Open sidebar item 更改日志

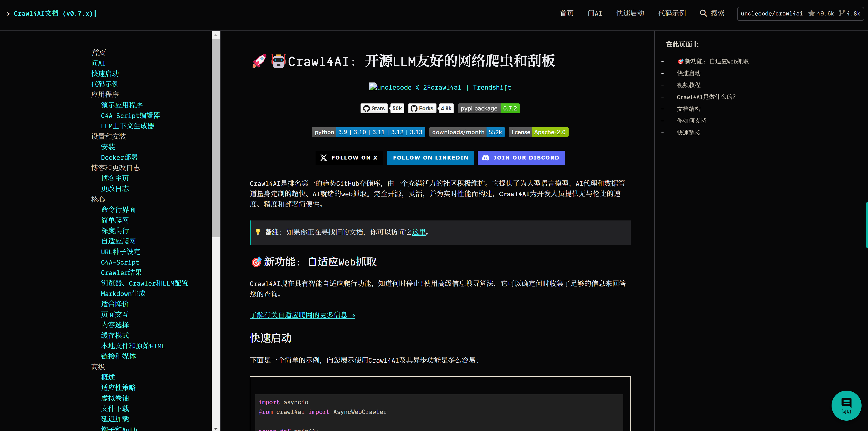115,189
